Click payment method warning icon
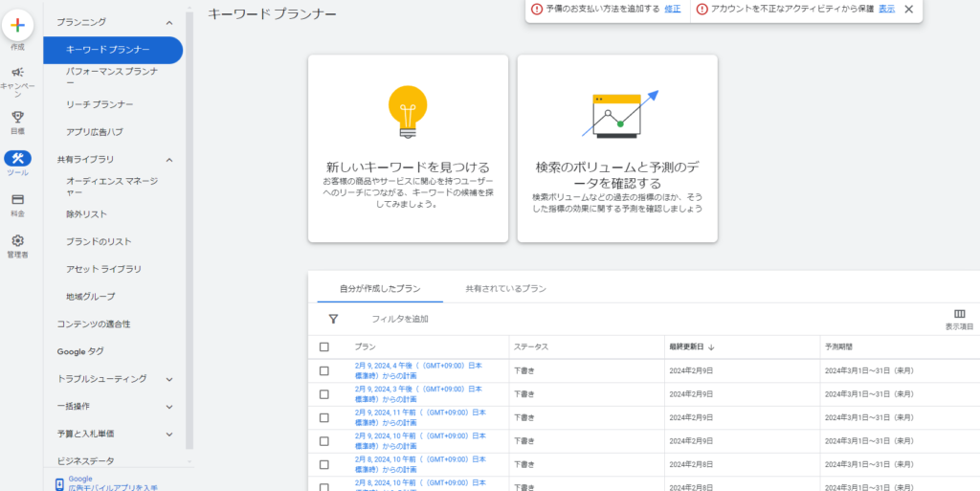Image resolution: width=980 pixels, height=491 pixels. (x=536, y=9)
